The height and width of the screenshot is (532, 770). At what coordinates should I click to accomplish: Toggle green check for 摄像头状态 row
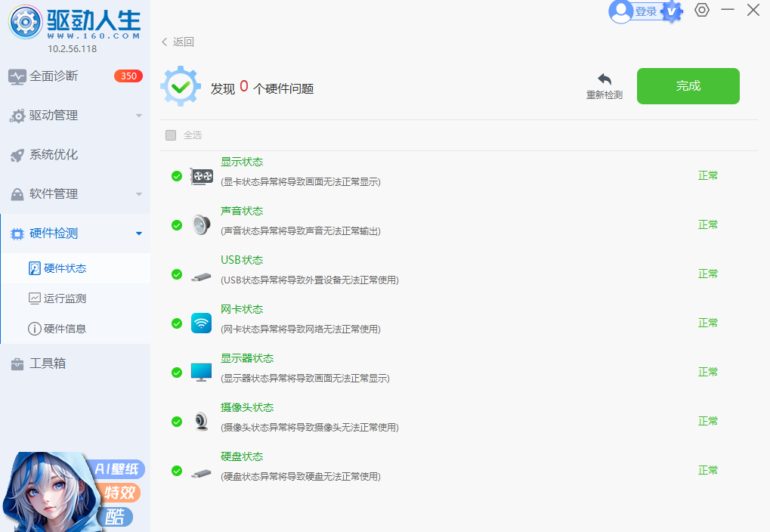pos(177,422)
